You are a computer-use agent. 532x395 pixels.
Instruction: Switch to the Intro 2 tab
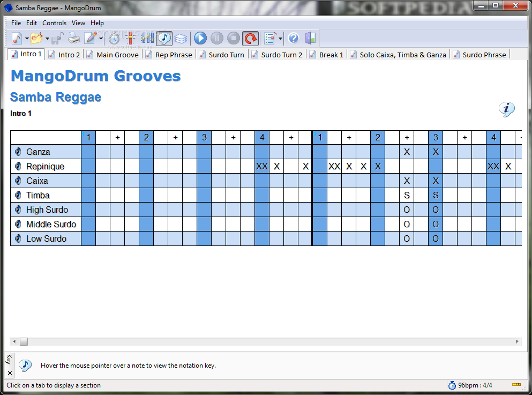coord(64,55)
